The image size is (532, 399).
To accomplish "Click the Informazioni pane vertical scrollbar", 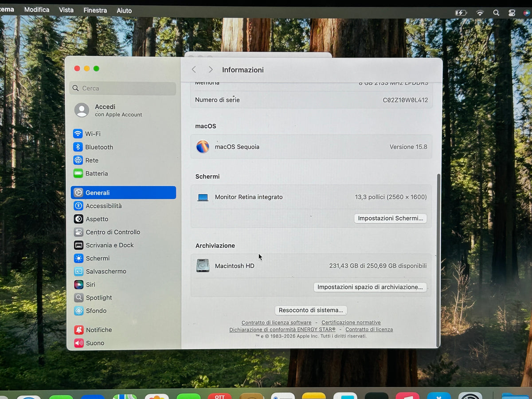I will 438,260.
